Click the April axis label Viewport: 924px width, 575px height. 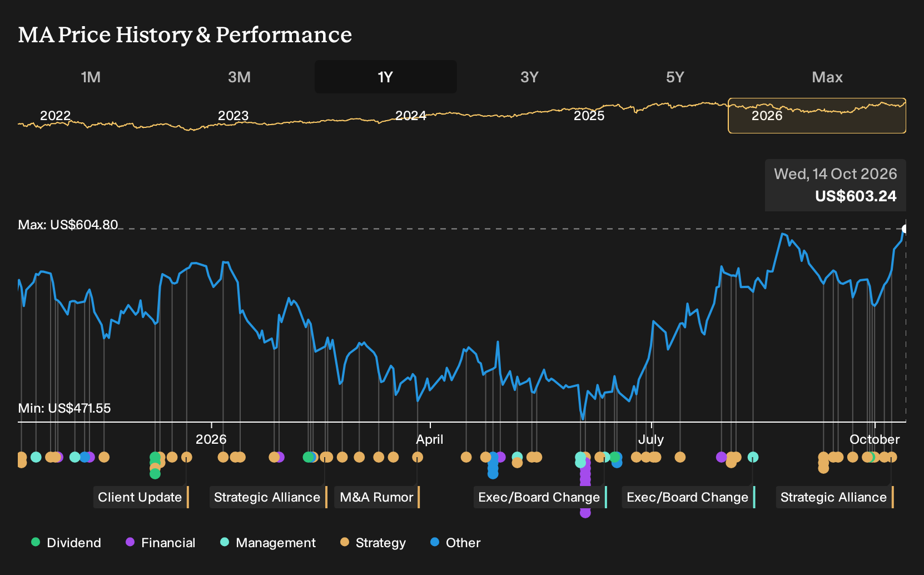[430, 439]
